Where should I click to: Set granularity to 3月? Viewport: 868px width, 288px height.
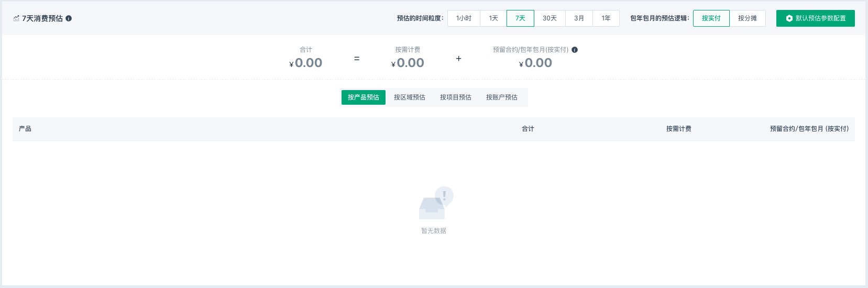click(x=579, y=18)
